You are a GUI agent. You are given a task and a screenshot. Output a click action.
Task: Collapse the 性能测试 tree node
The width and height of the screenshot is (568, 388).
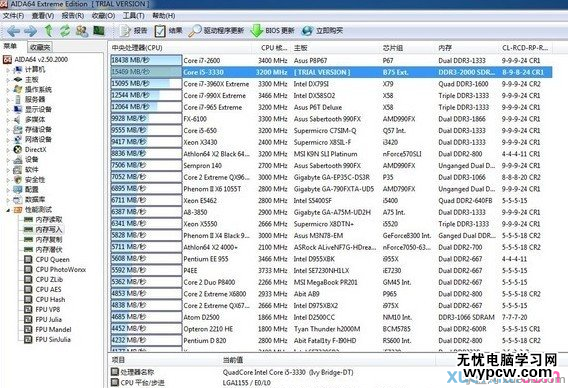tap(8, 210)
